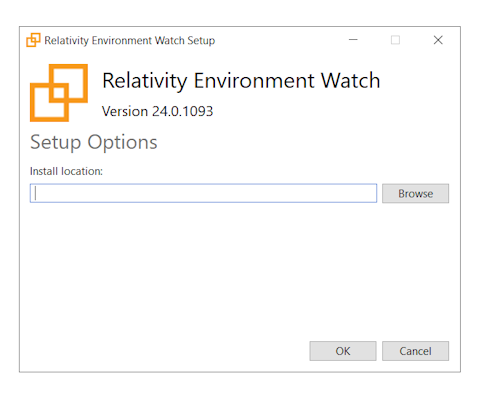Image resolution: width=500 pixels, height=400 pixels.
Task: Close the Relativity Environment Watch Setup dialog
Action: click(438, 40)
